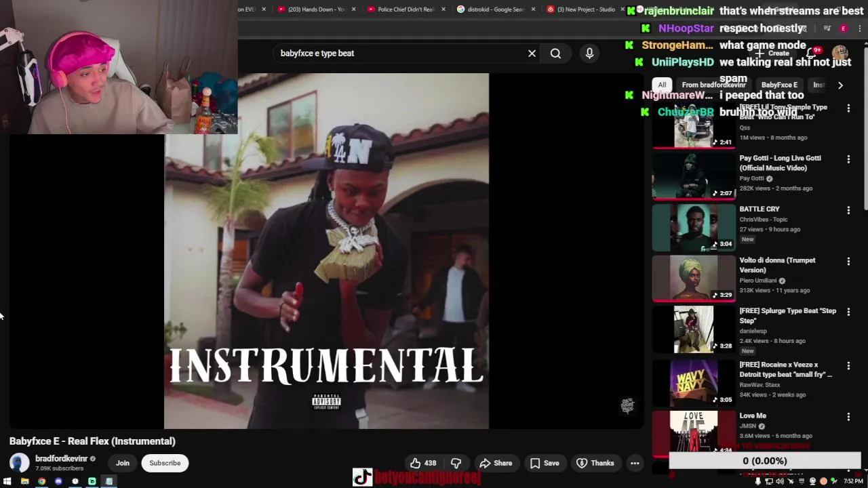Open video title Volto di donna (Trumpet Version)
Image resolution: width=868 pixels, height=488 pixels.
tap(777, 265)
